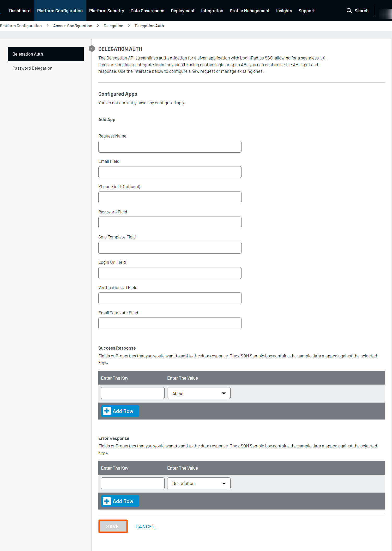This screenshot has height=551, width=392.
Task: Click the back arrow beside Delegation Auth heading
Action: coord(92,49)
